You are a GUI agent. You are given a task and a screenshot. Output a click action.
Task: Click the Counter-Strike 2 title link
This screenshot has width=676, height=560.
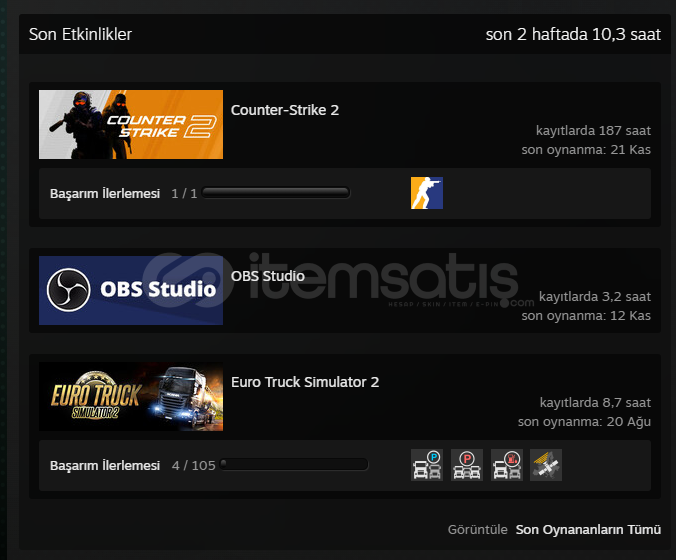[285, 110]
